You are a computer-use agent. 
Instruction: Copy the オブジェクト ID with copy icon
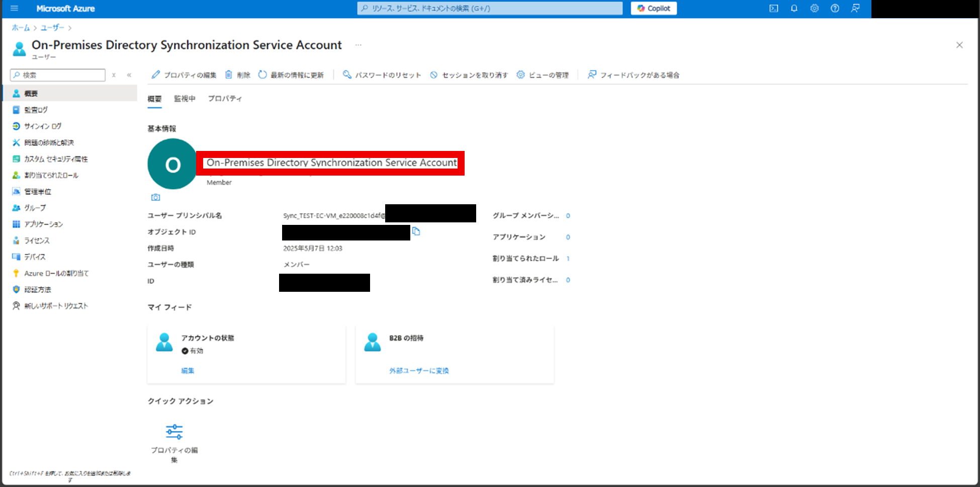click(416, 231)
